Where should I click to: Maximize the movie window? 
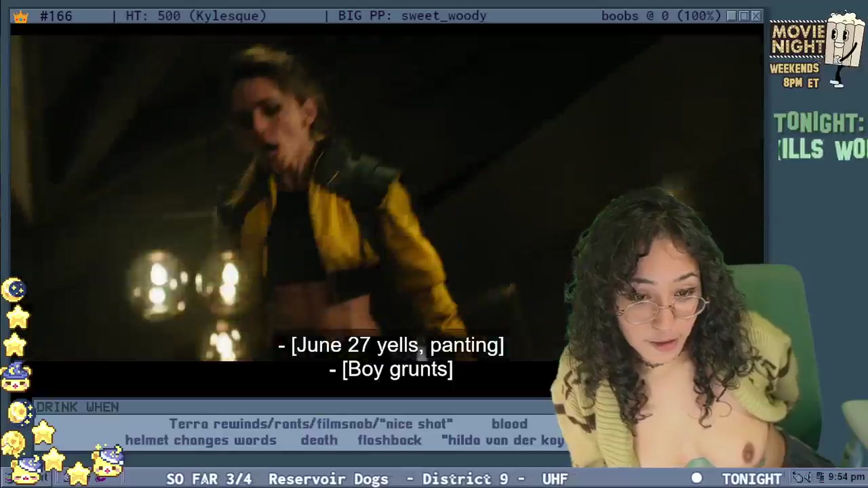tap(744, 16)
